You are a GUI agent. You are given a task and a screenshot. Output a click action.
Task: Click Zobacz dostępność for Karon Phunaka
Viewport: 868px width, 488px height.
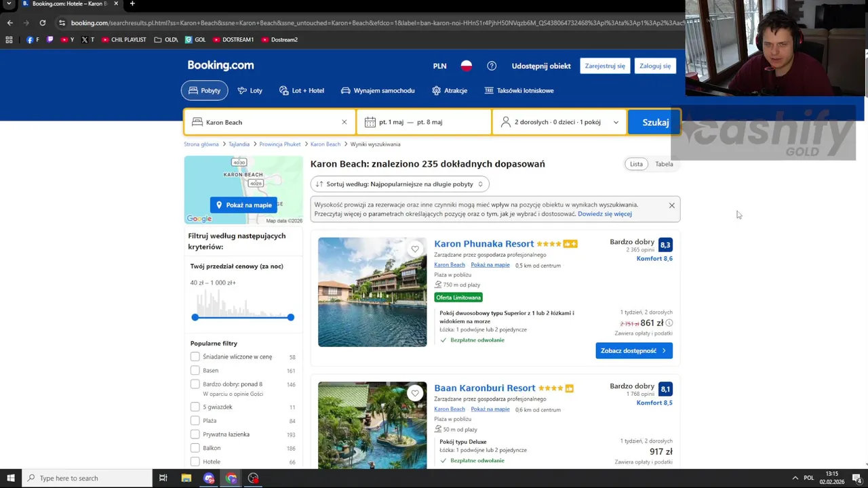pos(634,350)
